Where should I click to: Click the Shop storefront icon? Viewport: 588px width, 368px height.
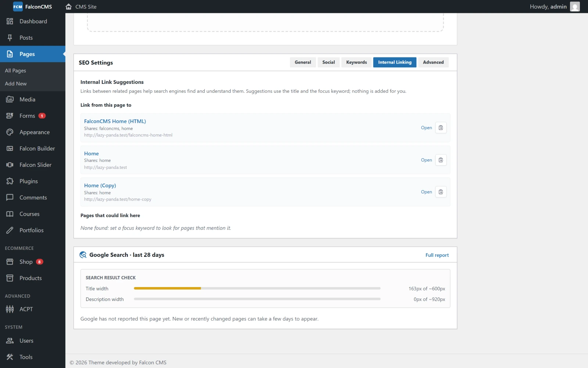point(10,262)
